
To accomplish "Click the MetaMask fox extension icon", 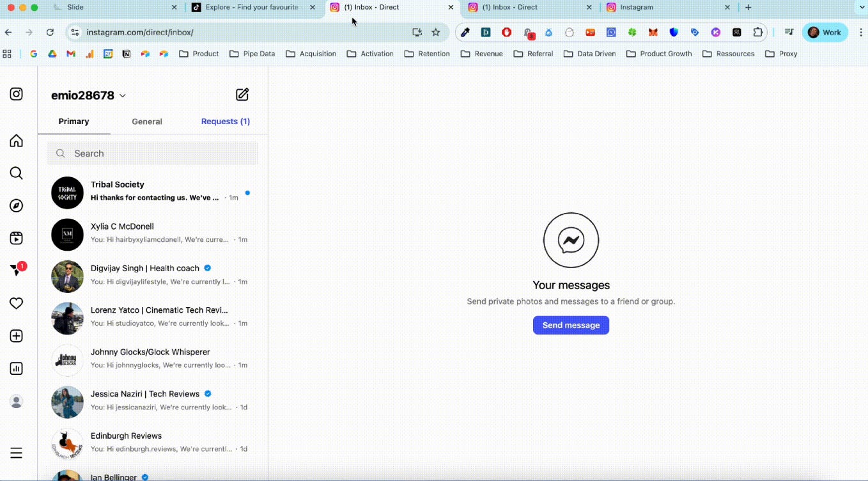I will 653,32.
